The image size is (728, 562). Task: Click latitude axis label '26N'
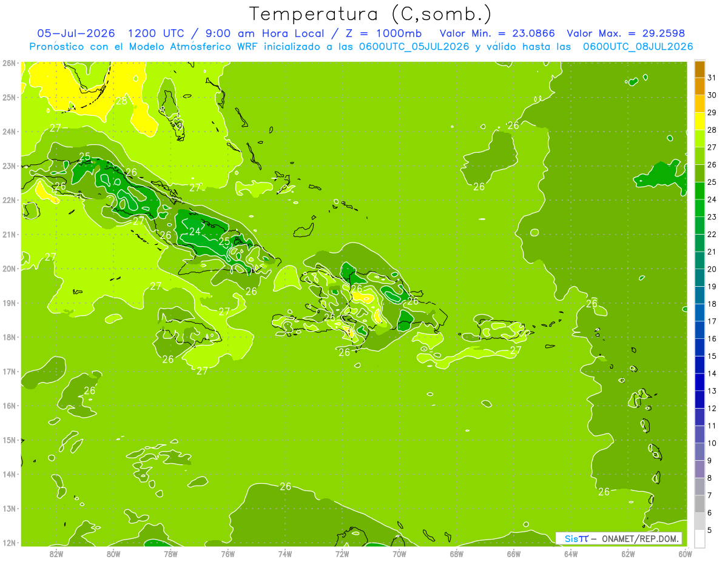point(8,63)
